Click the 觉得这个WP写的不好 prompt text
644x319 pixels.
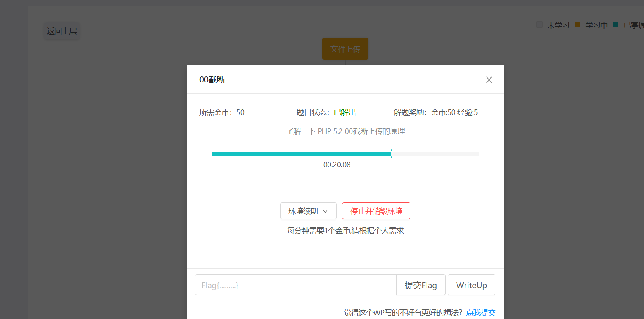click(403, 313)
